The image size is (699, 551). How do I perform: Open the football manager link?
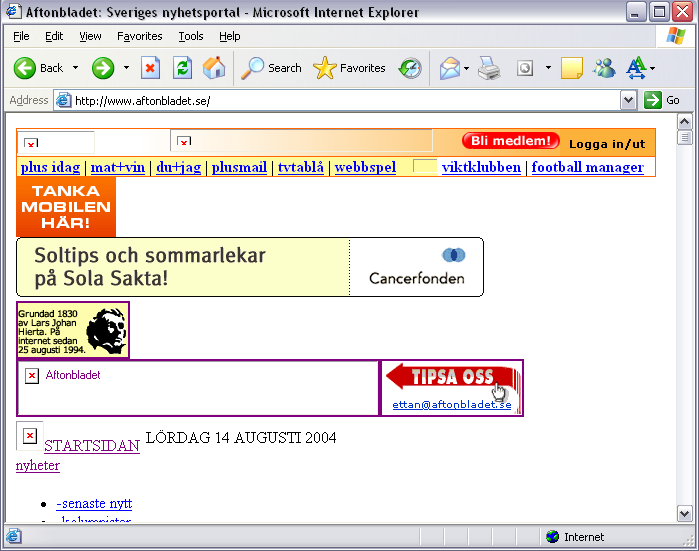coord(588,167)
